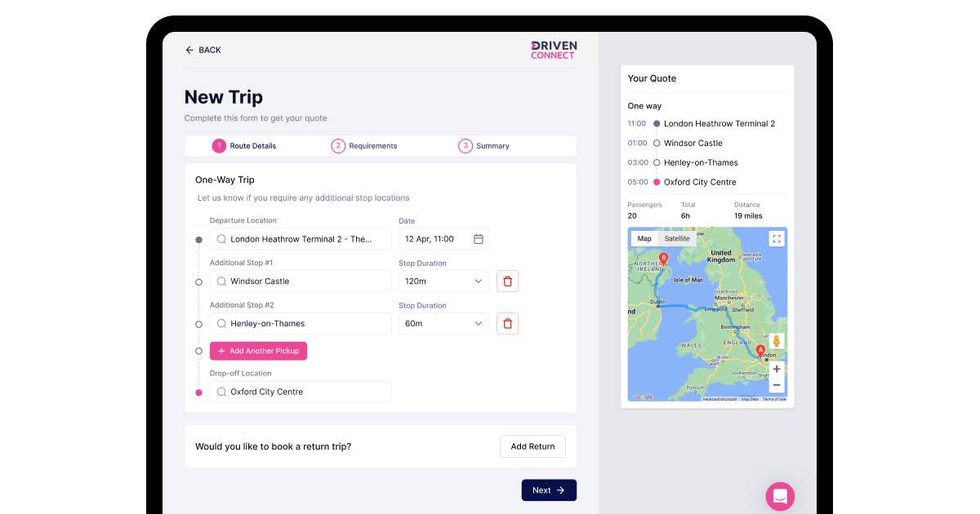Click the Driven Connect logo

(x=554, y=50)
